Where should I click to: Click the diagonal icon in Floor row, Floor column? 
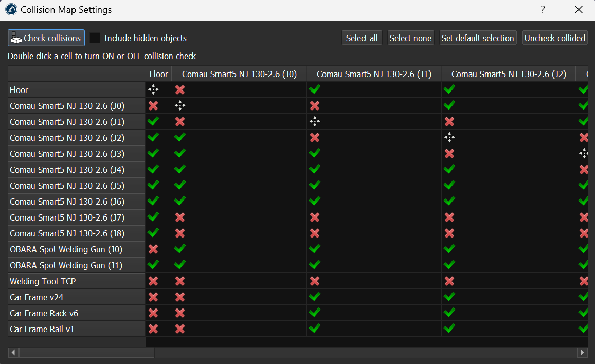pos(153,90)
